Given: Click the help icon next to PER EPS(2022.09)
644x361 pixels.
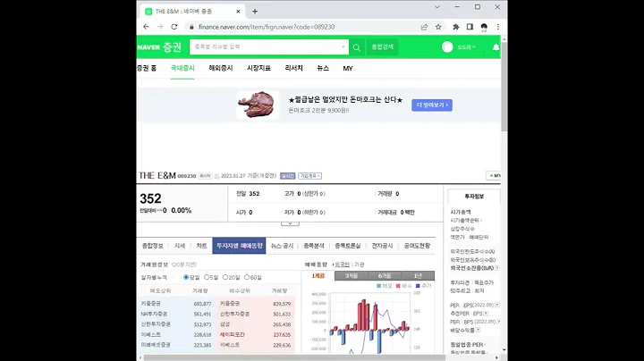Looking at the screenshot, I should click(497, 306).
